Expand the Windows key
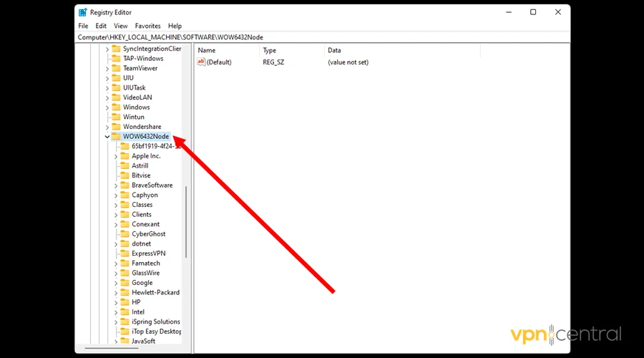 coord(107,107)
